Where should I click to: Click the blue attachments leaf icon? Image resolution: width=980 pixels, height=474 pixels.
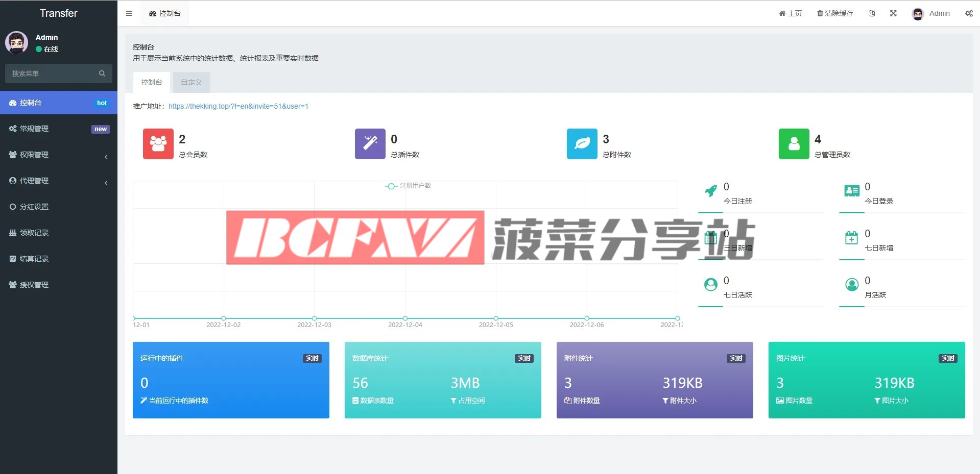(582, 144)
